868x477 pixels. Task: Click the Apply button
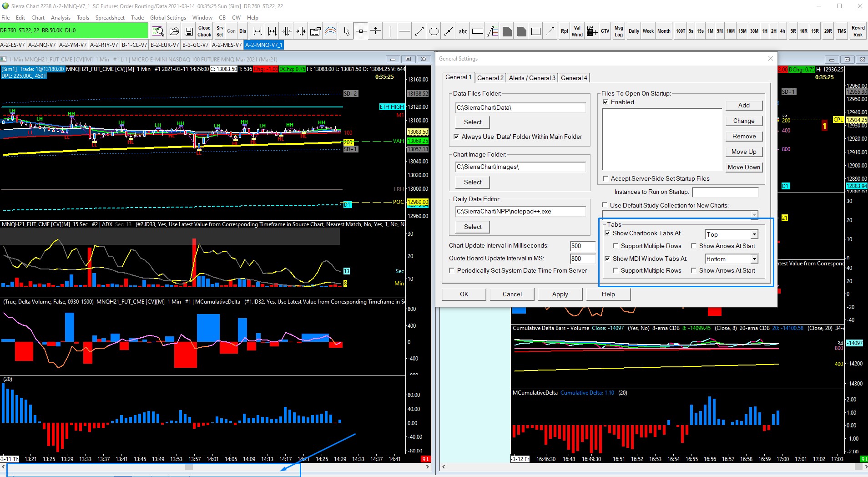[560, 294]
